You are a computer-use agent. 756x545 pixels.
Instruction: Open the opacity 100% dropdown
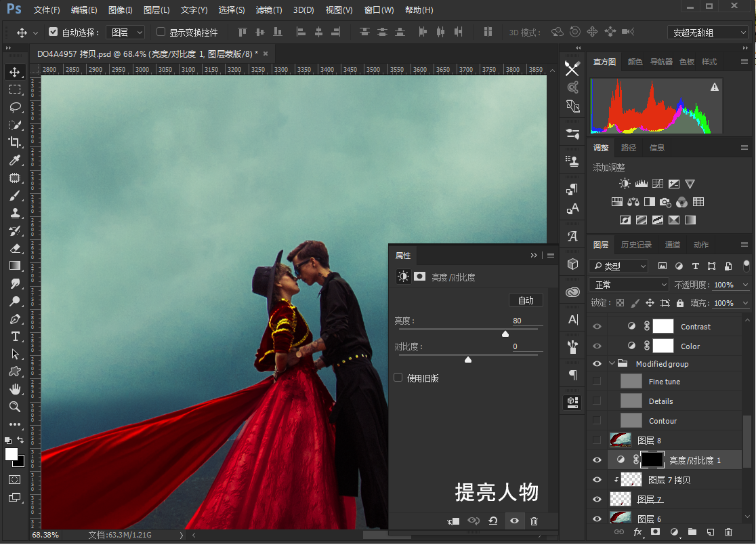[746, 285]
